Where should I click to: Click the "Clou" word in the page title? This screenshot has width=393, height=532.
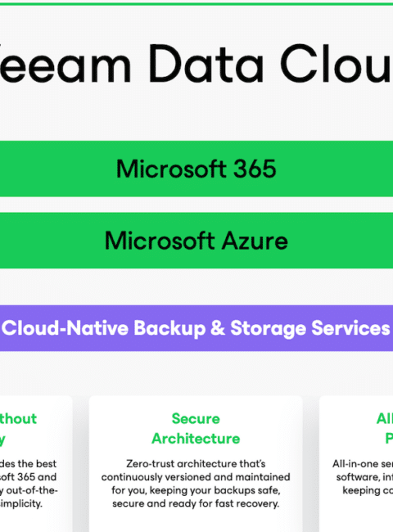(336, 65)
